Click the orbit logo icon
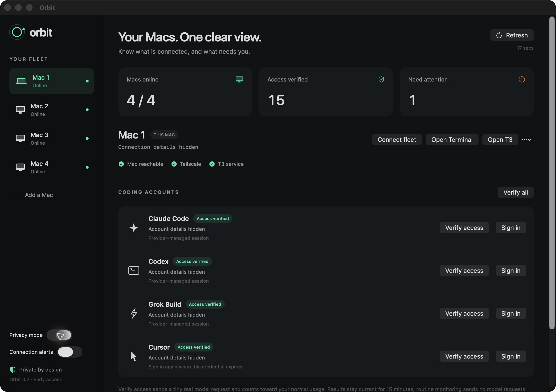This screenshot has height=392, width=556. pyautogui.click(x=17, y=32)
